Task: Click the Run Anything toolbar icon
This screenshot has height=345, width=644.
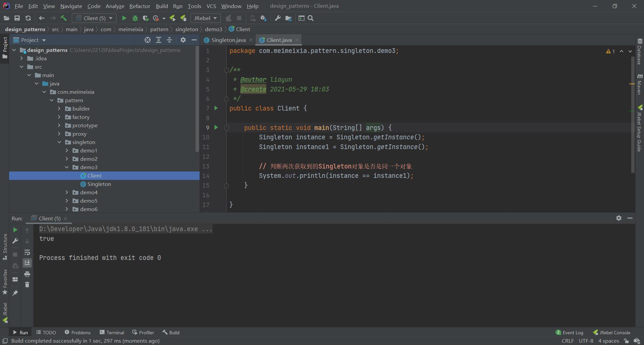Action: pos(302,18)
